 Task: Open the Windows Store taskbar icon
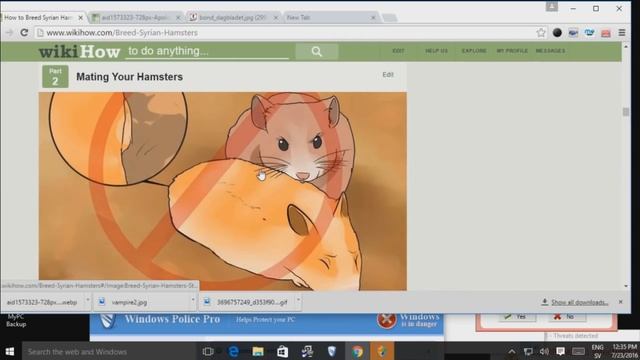[x=282, y=351]
